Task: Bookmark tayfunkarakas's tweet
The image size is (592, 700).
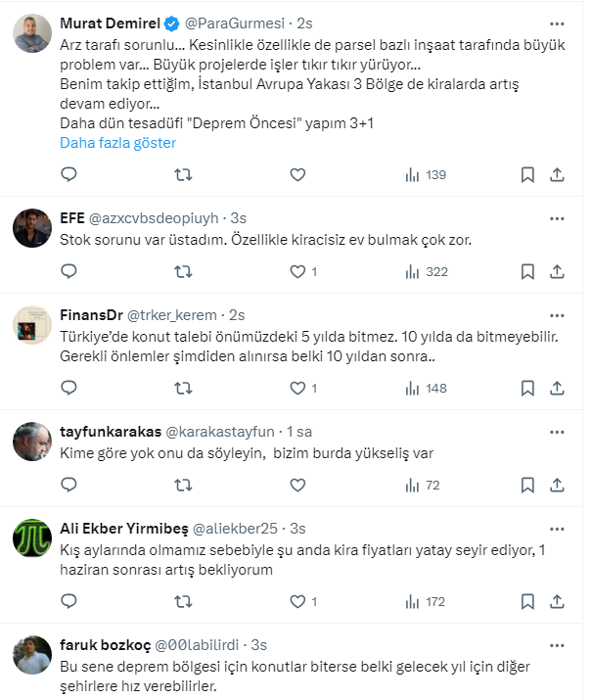Action: click(x=527, y=485)
